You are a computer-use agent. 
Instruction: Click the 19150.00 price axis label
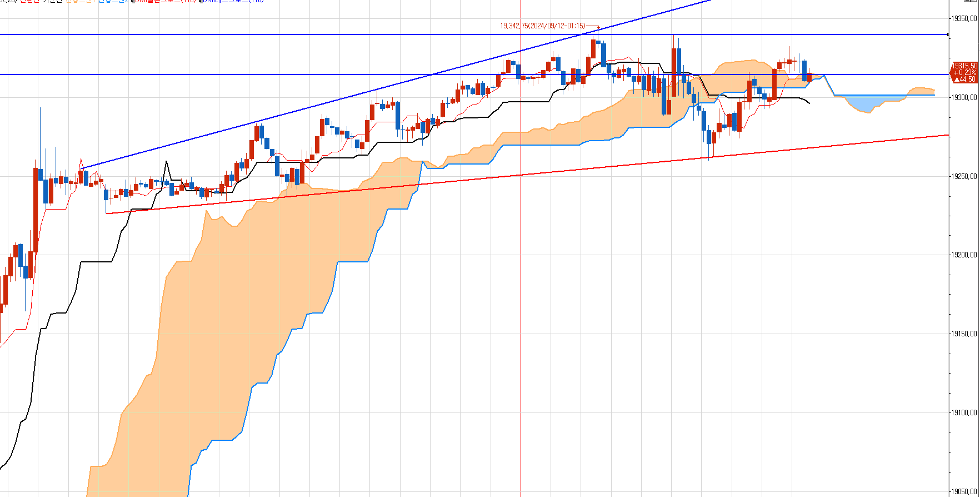tap(964, 334)
